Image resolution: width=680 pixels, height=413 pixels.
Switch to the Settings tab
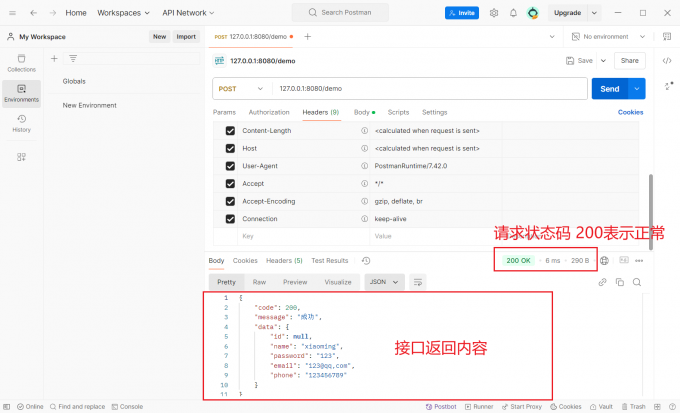[x=435, y=112]
